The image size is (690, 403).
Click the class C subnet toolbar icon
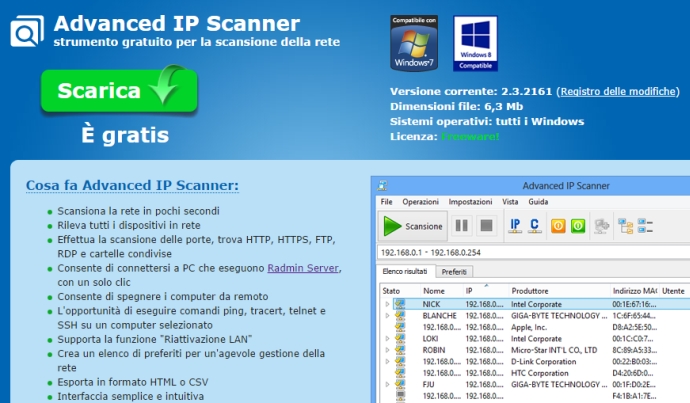click(x=534, y=226)
